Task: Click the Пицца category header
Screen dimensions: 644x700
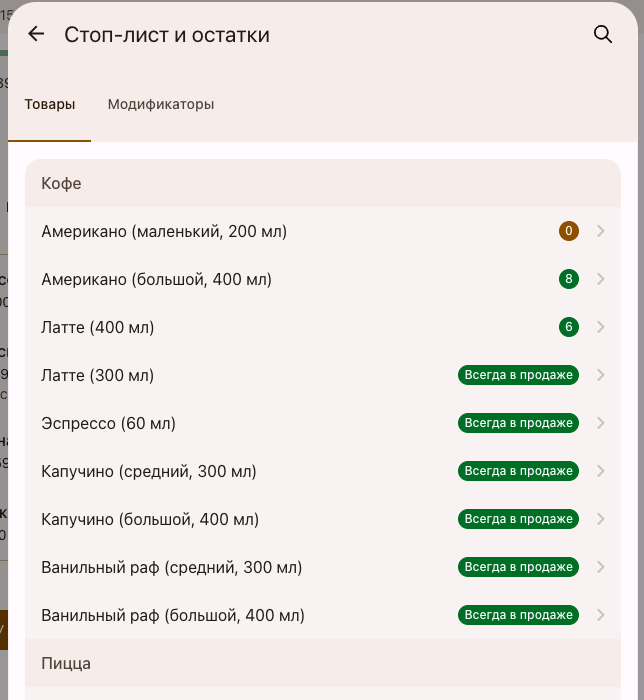Action: point(323,663)
